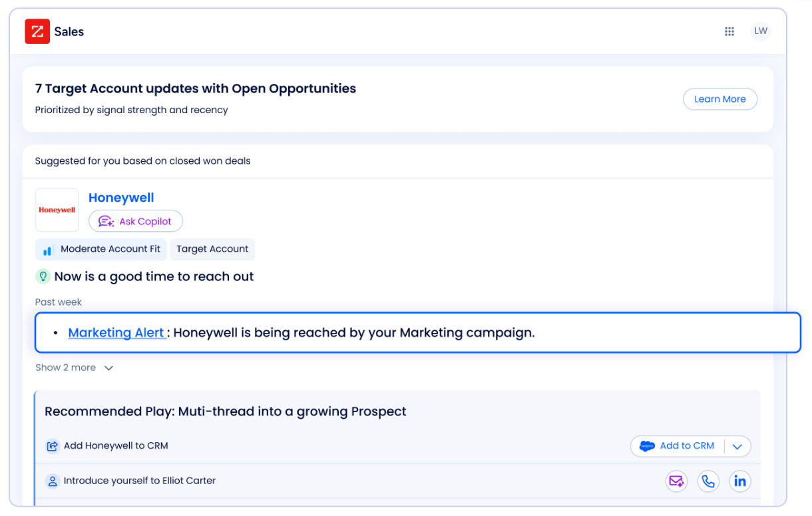The width and height of the screenshot is (812, 516).
Task: Open the LW user avatar menu
Action: [761, 31]
